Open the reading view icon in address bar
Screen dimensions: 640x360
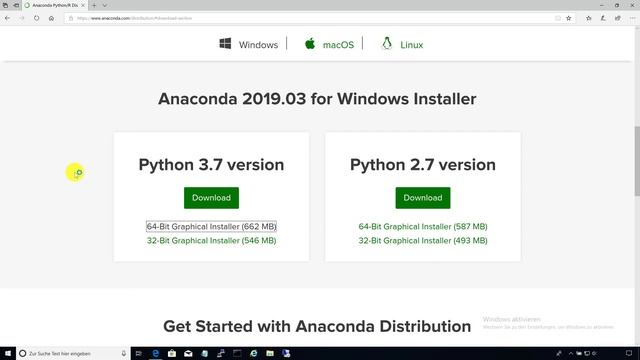click(558, 18)
